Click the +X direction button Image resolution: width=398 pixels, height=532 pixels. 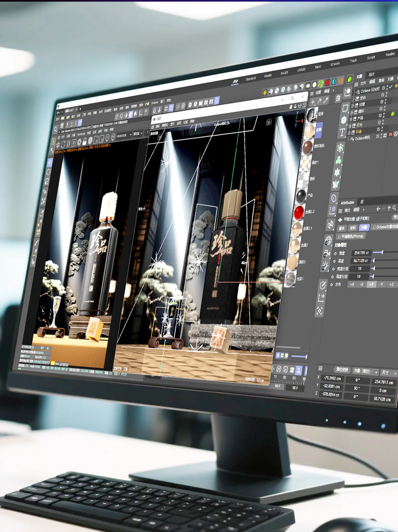[x=352, y=285]
